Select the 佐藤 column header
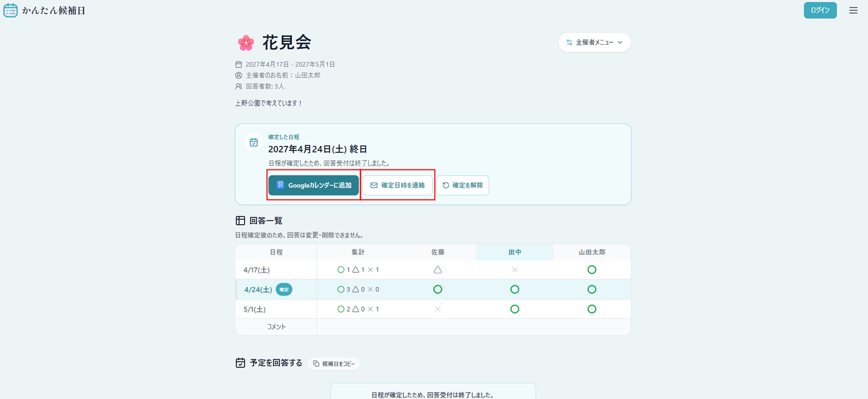 tap(438, 253)
